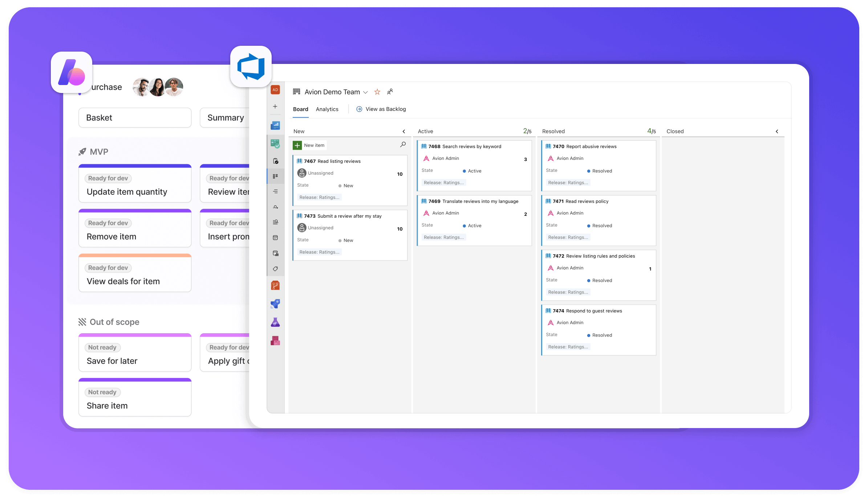This screenshot has width=868, height=500.
Task: Click the plus icon to add item
Action: [297, 145]
